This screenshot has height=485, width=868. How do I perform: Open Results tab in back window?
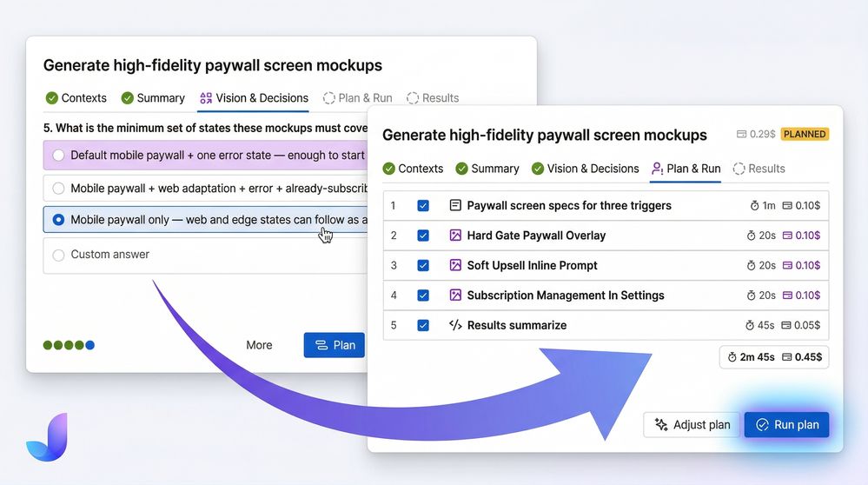[433, 98]
